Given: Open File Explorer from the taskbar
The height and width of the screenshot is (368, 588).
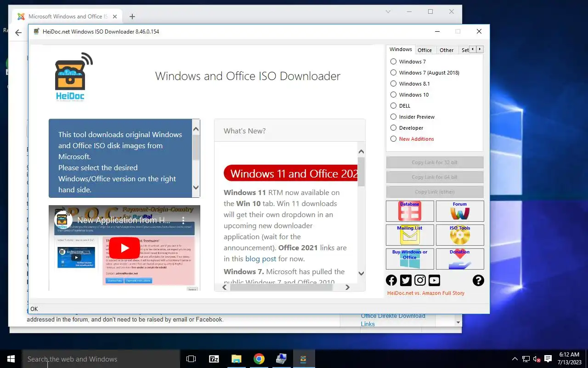Looking at the screenshot, I should (236, 359).
